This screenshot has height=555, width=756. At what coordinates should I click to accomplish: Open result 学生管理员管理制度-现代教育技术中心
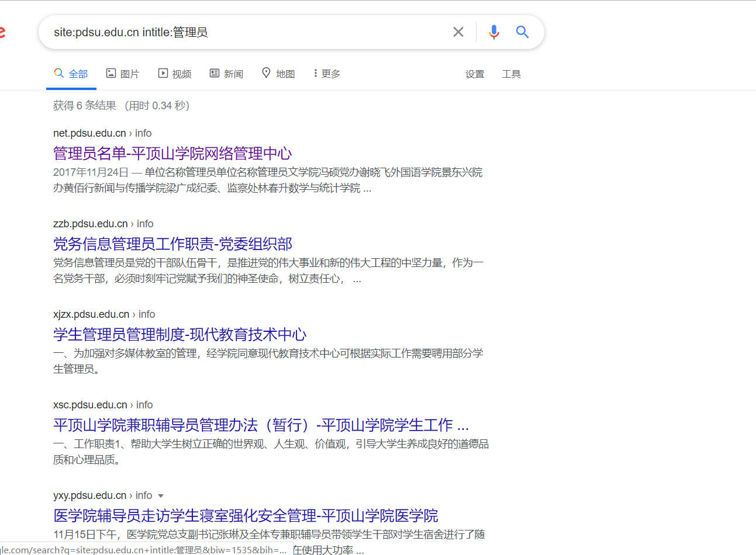coord(179,334)
